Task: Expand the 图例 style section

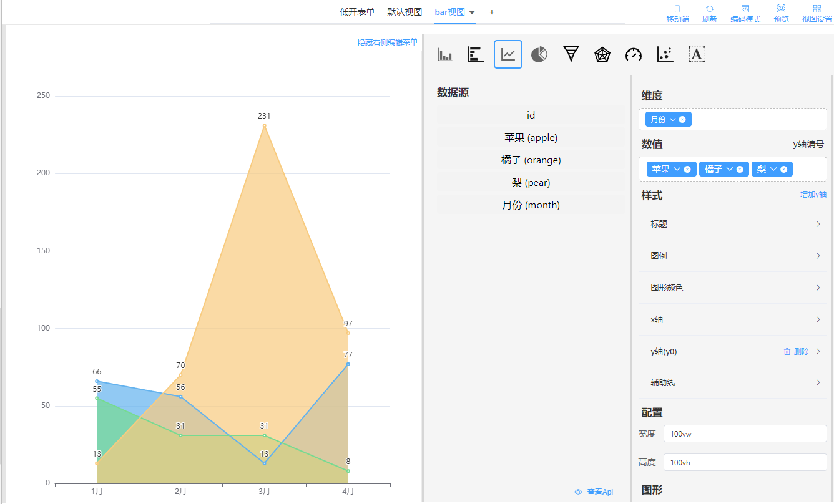Action: [733, 256]
